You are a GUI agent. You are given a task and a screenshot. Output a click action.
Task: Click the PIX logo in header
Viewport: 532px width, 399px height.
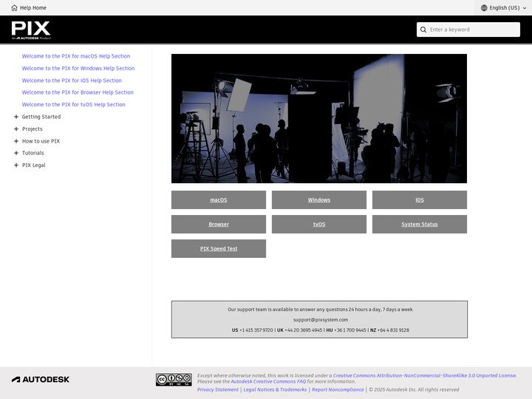(x=31, y=30)
